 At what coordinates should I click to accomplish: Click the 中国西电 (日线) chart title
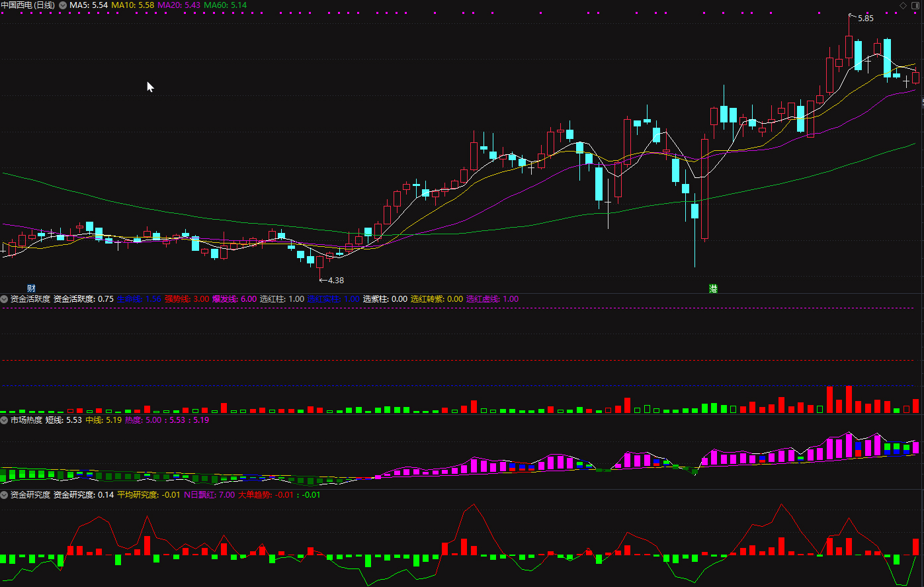pos(28,5)
